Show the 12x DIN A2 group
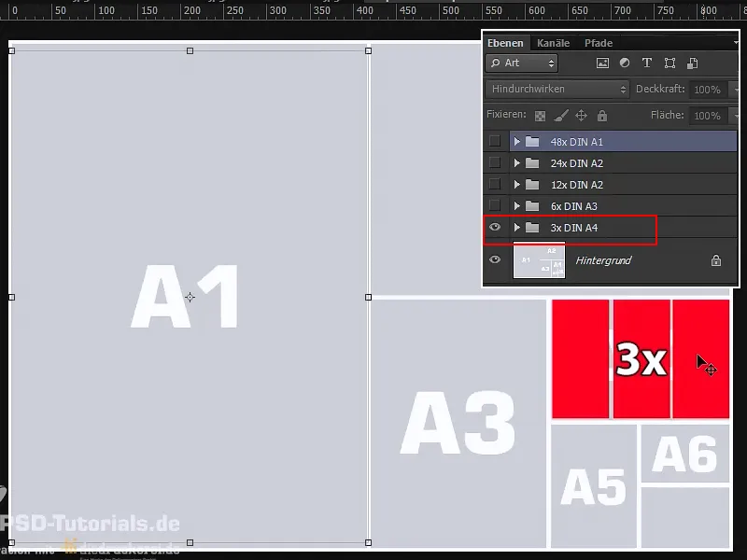This screenshot has width=747, height=560. click(x=495, y=184)
